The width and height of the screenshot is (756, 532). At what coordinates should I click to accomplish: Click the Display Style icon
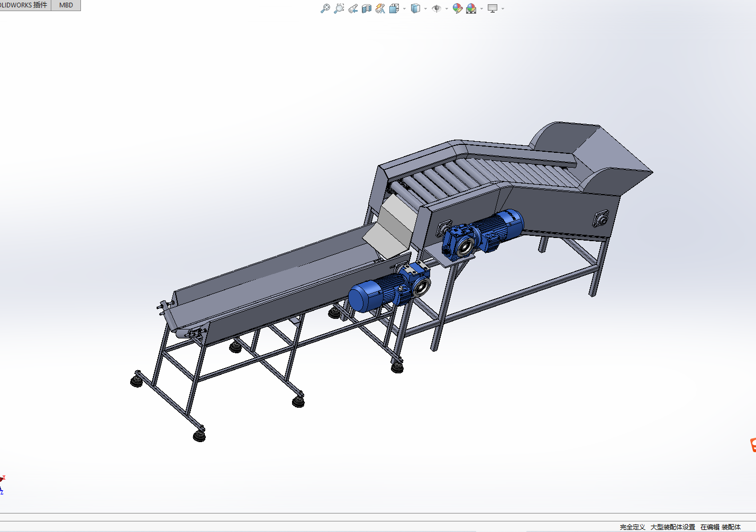pyautogui.click(x=415, y=8)
